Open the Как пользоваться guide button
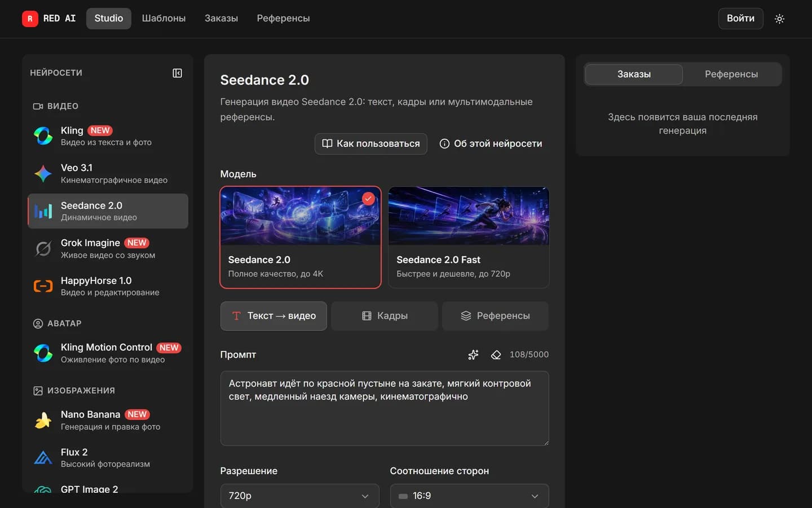 tap(371, 143)
